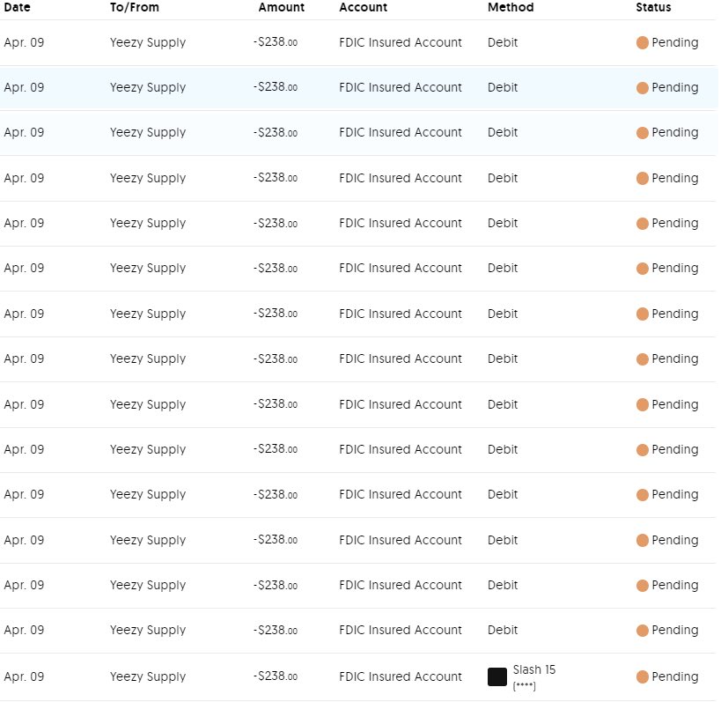Sort by the Amount column header

[282, 7]
